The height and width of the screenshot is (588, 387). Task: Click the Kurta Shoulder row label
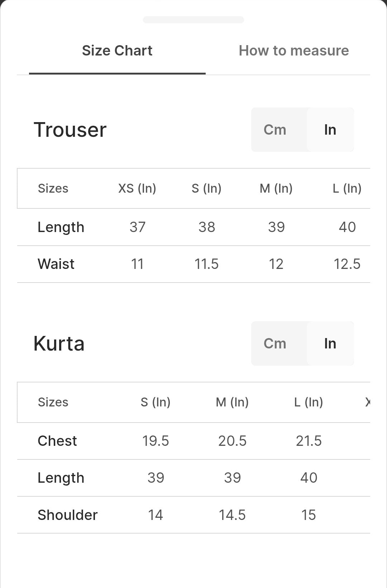(68, 515)
